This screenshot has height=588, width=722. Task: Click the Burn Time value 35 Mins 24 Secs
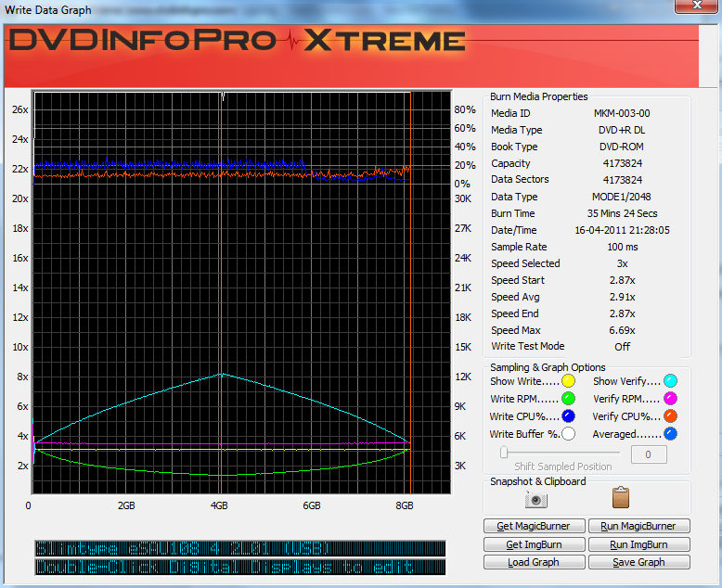click(622, 213)
